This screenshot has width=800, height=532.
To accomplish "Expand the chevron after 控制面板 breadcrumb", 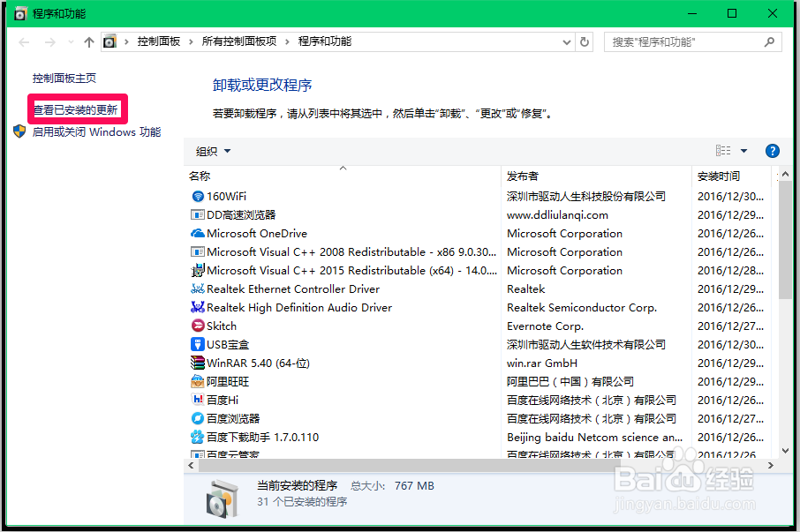I will [191, 41].
